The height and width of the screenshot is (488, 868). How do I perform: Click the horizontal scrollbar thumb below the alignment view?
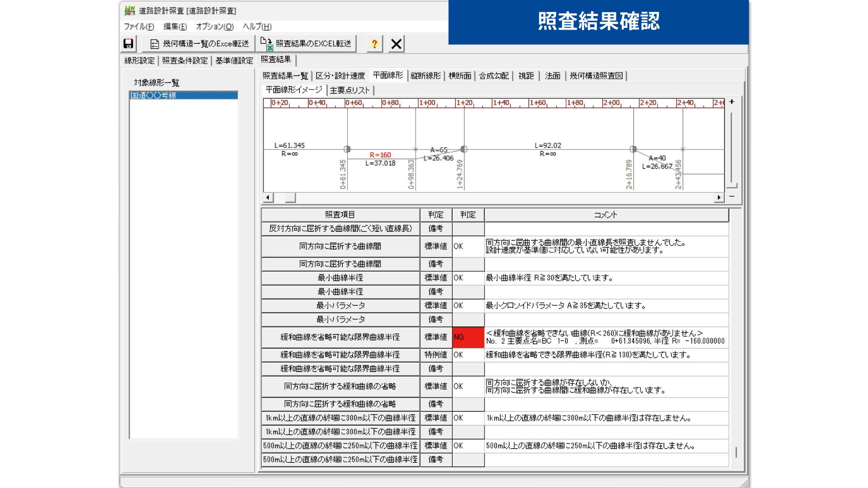click(x=290, y=197)
